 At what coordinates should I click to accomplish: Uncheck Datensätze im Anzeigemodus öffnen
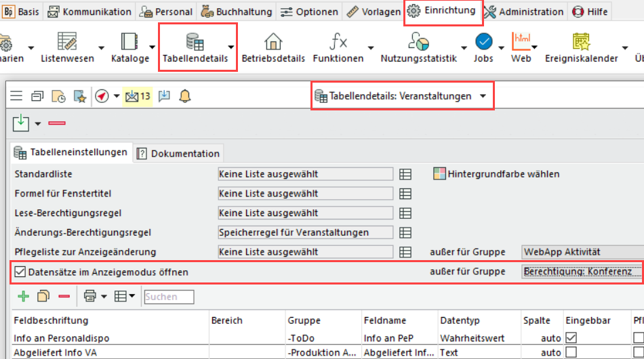20,272
